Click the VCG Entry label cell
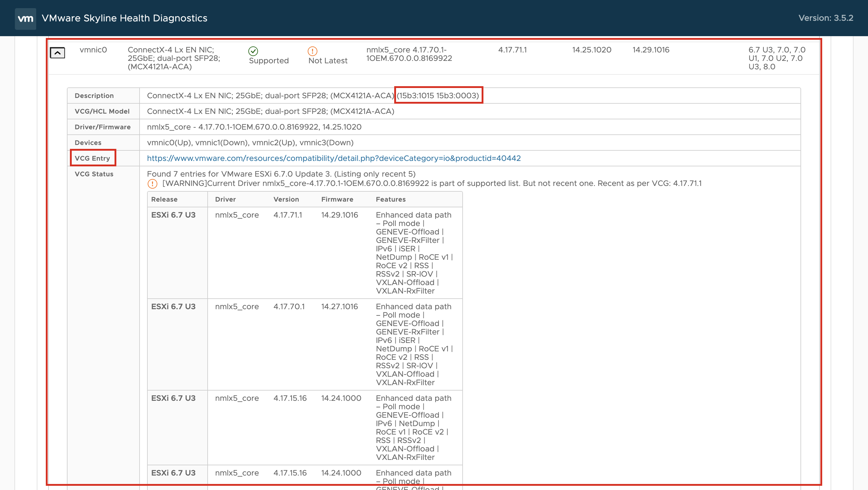The height and width of the screenshot is (490, 868). pyautogui.click(x=103, y=158)
